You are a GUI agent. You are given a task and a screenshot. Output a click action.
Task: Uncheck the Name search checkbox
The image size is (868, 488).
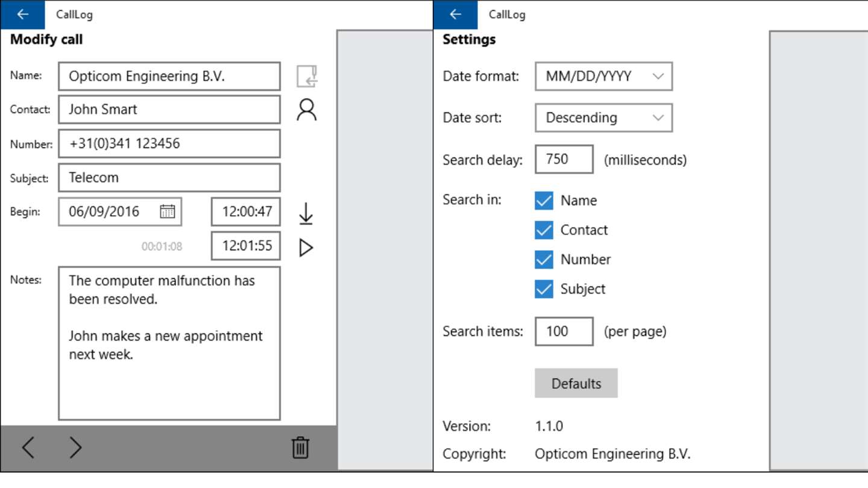coord(544,201)
